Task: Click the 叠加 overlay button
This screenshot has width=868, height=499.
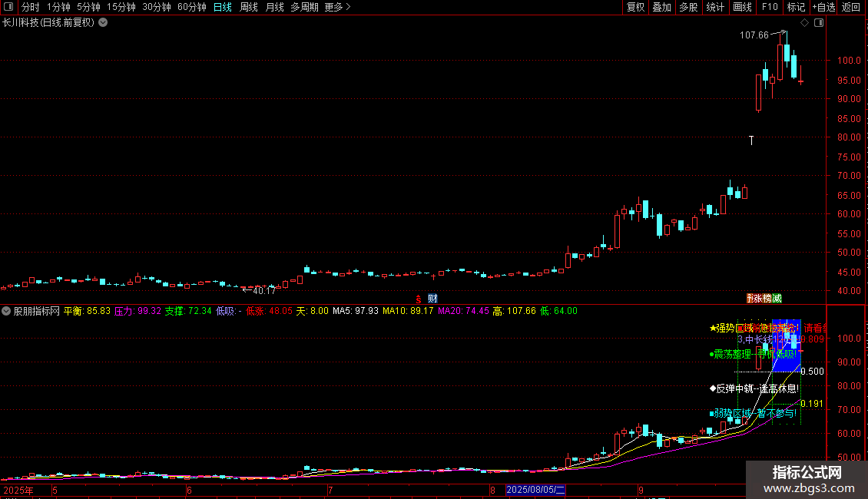Action: [661, 7]
